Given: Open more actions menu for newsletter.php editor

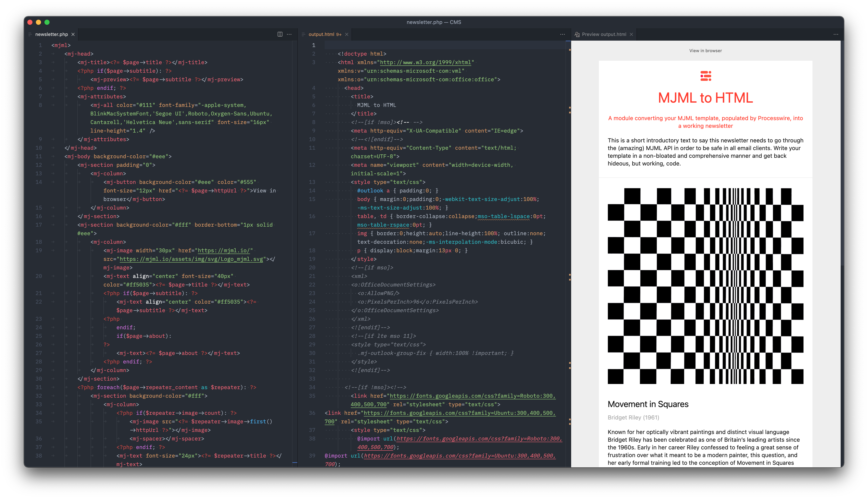Looking at the screenshot, I should [x=289, y=34].
